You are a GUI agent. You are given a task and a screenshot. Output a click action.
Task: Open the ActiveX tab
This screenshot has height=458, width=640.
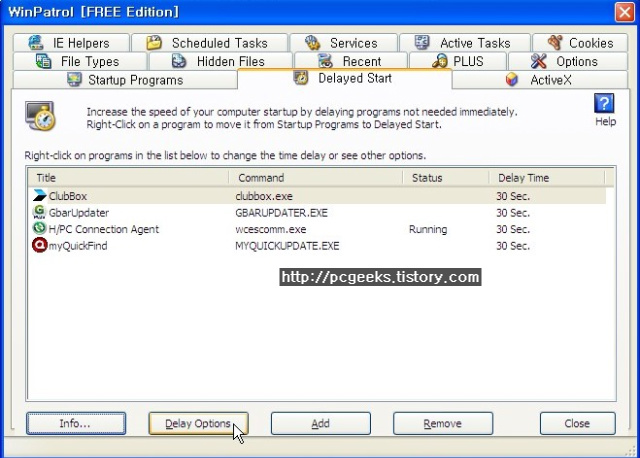click(x=540, y=80)
